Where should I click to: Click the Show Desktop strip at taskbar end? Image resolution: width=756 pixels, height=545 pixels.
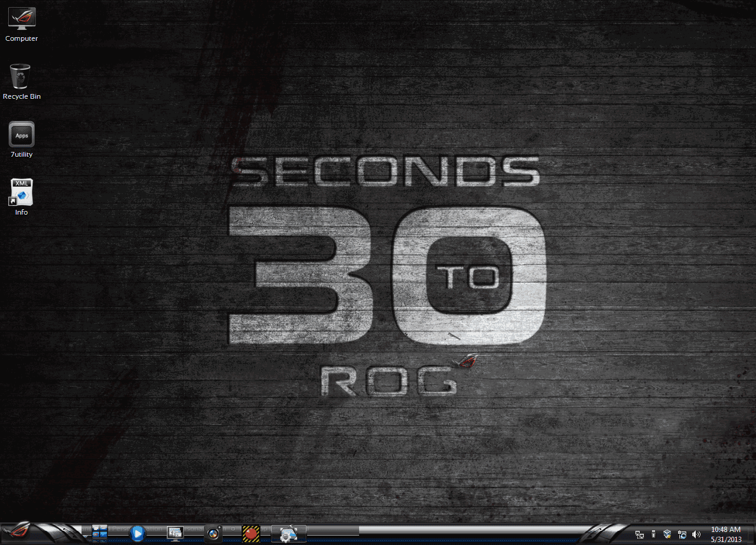click(751, 534)
